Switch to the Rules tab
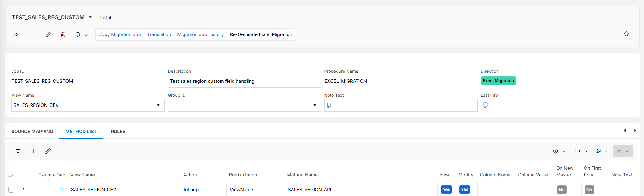644x196 pixels. [x=118, y=132]
